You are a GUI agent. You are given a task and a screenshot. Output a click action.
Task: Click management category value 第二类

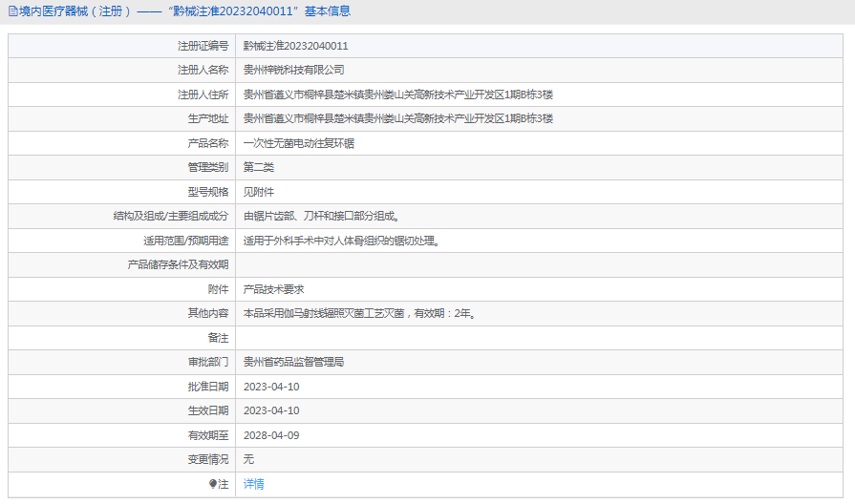259,167
